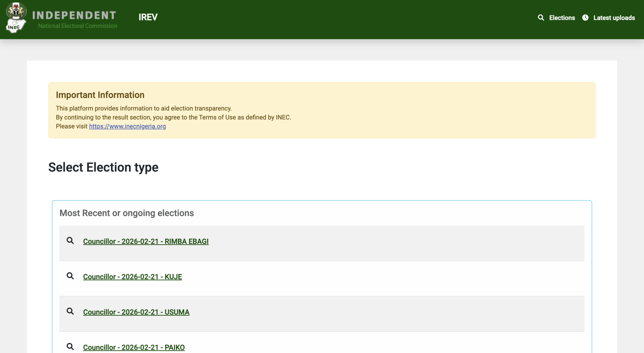
Task: Open Councillor 2026-02-21 PAIKO election
Action: [x=134, y=347]
